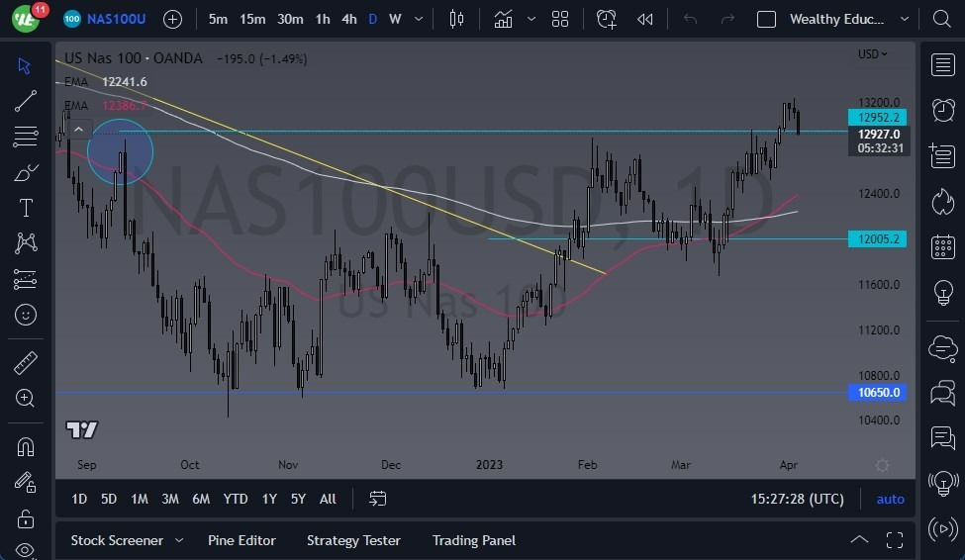Open the economic calendar panel
Screen dimensions: 965x560
(x=943, y=246)
